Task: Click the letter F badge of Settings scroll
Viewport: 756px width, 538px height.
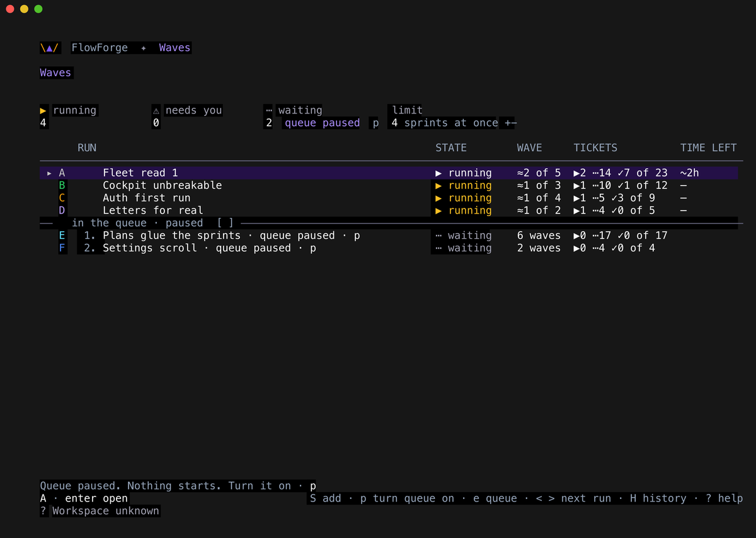Action: (x=62, y=248)
